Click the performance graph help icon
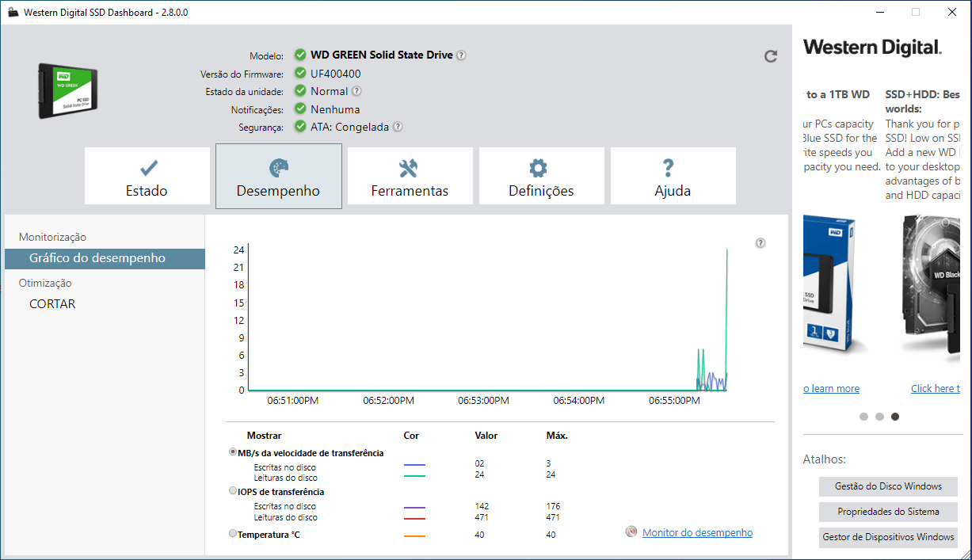 (x=760, y=242)
